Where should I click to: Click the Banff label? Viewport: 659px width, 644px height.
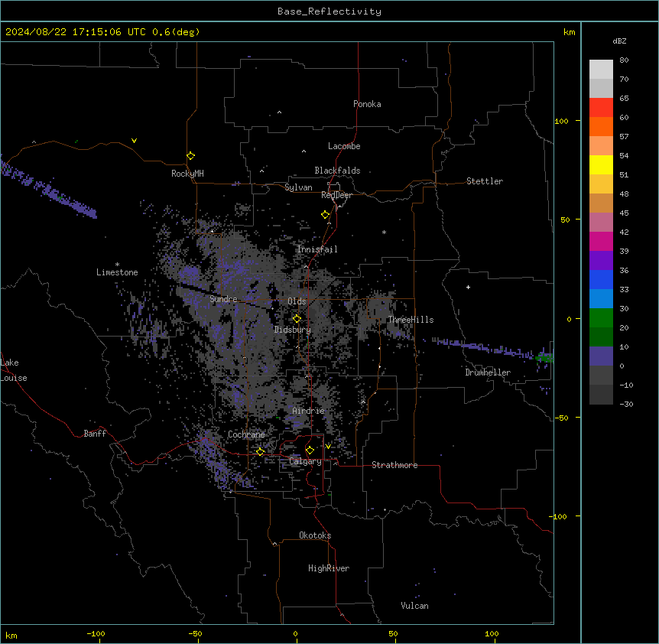click(95, 434)
